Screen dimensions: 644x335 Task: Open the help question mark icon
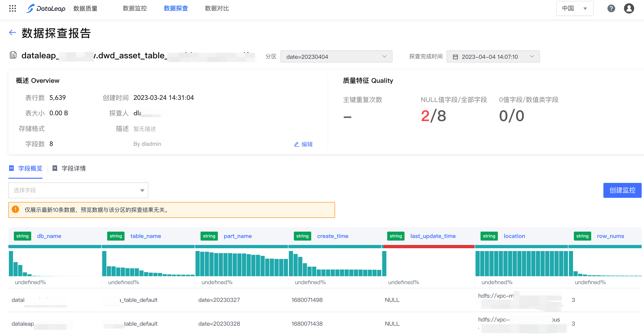tap(611, 8)
